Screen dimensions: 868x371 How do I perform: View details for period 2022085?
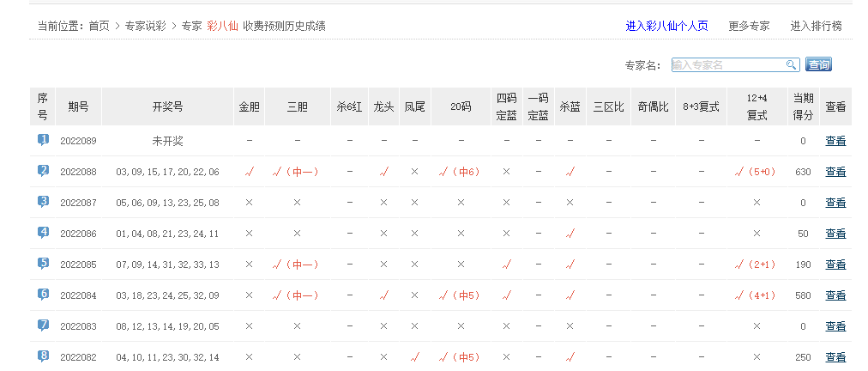pos(835,265)
